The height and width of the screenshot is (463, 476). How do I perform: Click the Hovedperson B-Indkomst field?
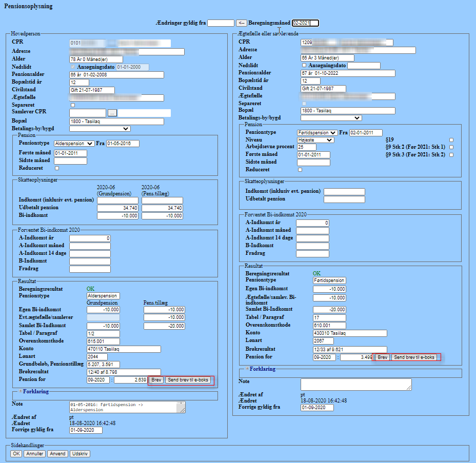click(x=90, y=261)
